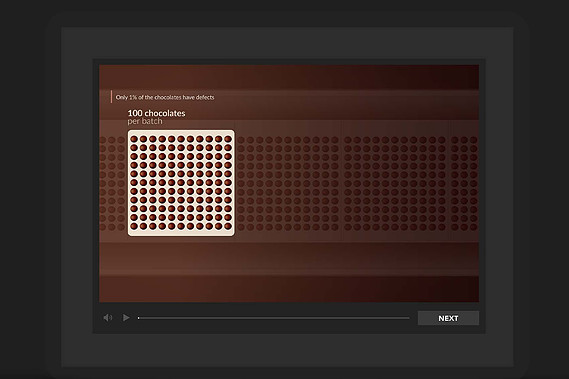Viewport: 569px width, 379px height.
Task: Jump to the end of the playback progress track
Action: 409,318
